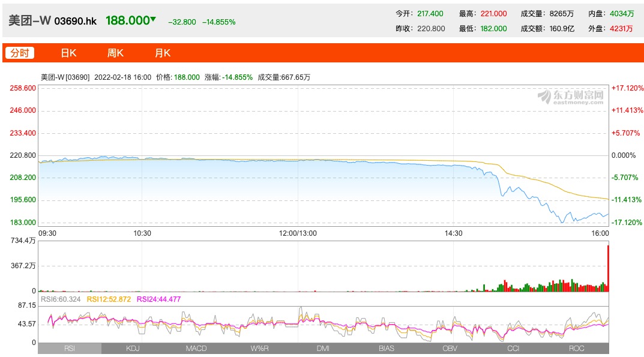
Task: Select the ROC indicator tab
Action: point(577,349)
